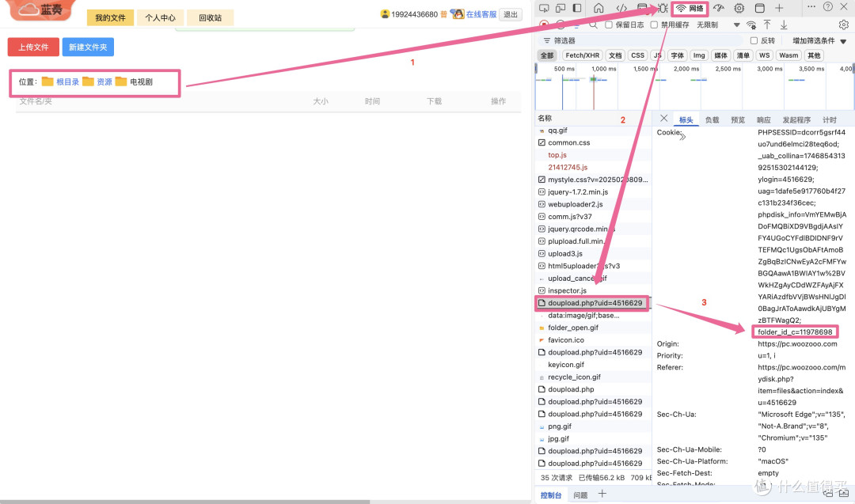Viewport: 855px width, 504px height.
Task: Select the webuploader2.js request row
Action: [593, 204]
